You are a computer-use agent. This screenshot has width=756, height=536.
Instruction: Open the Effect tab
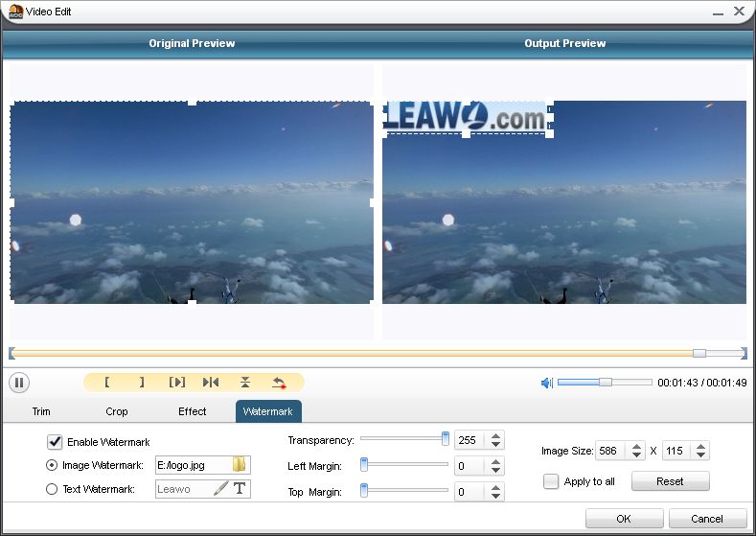pos(192,411)
